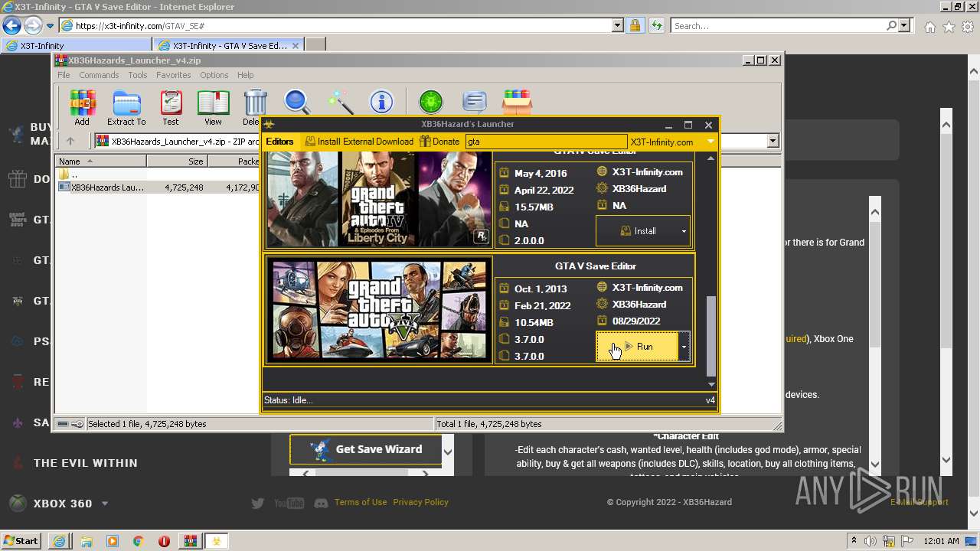The image size is (980, 551).
Task: Click Install for GTA IV Save Editor
Action: click(x=638, y=231)
